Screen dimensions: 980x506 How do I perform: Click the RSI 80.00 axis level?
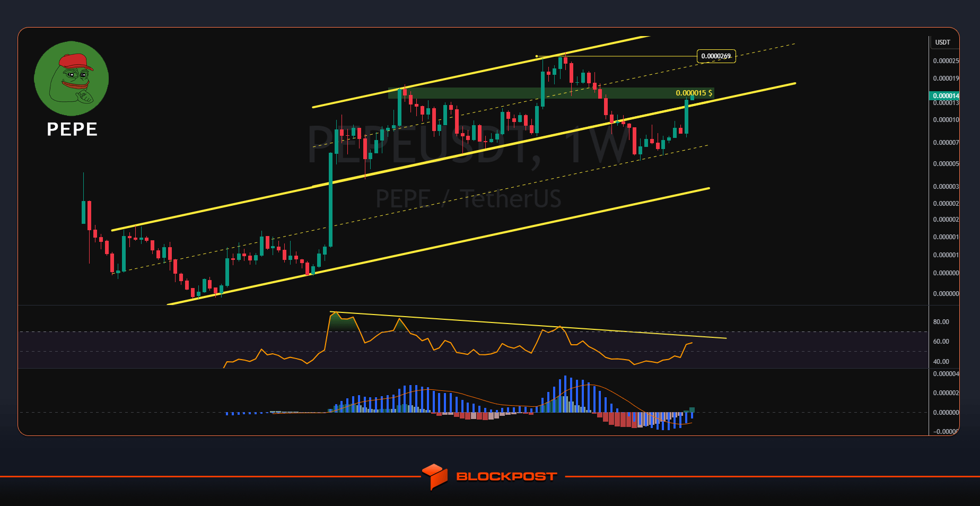[941, 322]
